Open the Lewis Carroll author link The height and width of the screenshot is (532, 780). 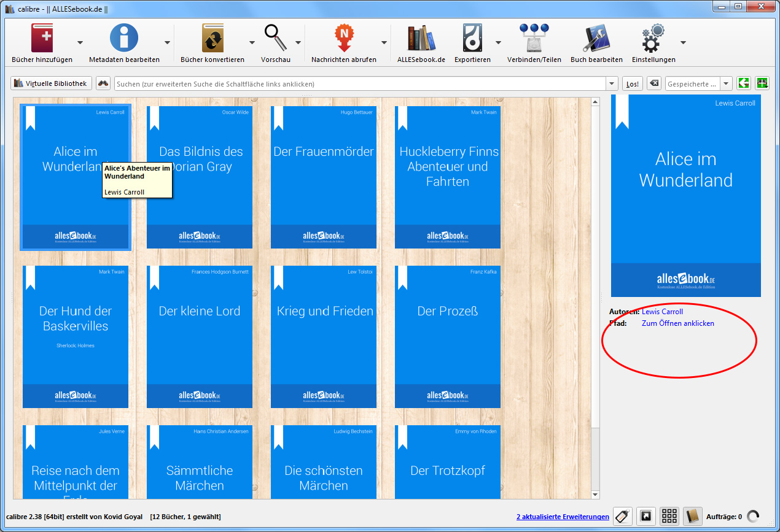pyautogui.click(x=662, y=312)
